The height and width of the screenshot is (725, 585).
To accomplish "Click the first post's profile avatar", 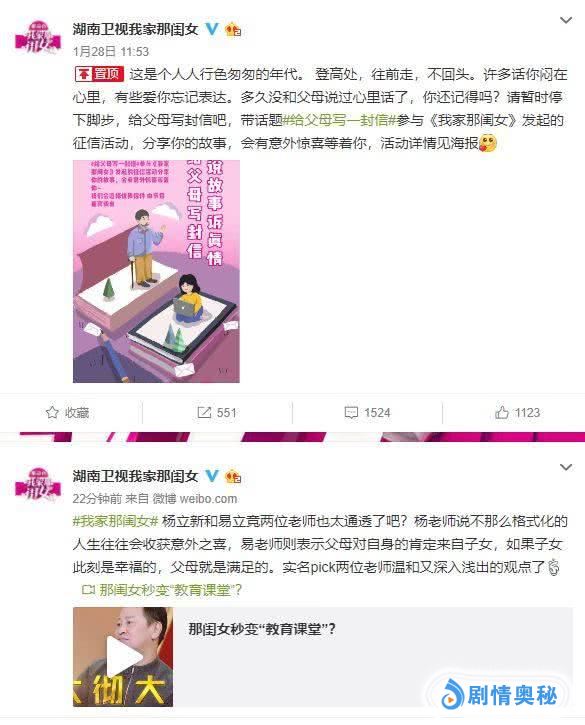I will click(x=38, y=38).
